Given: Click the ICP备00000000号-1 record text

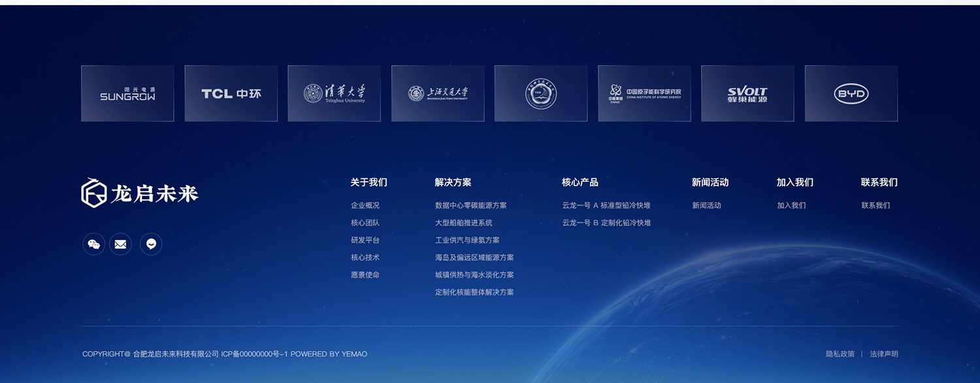Looking at the screenshot, I should 255,354.
